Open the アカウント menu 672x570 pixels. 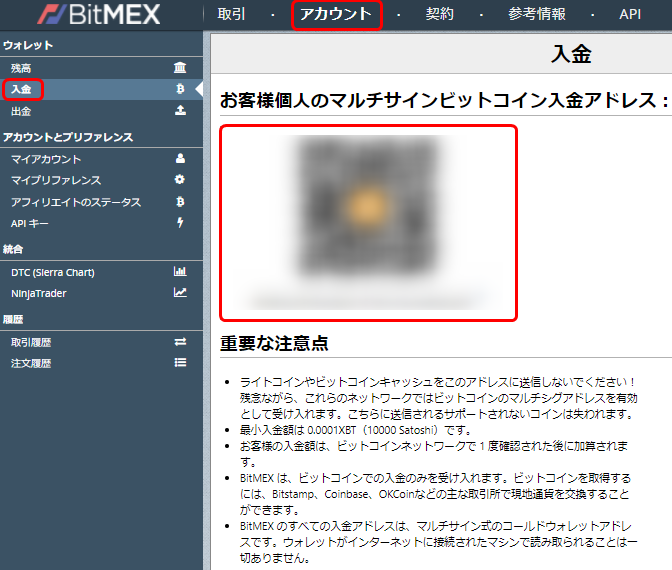pos(336,14)
